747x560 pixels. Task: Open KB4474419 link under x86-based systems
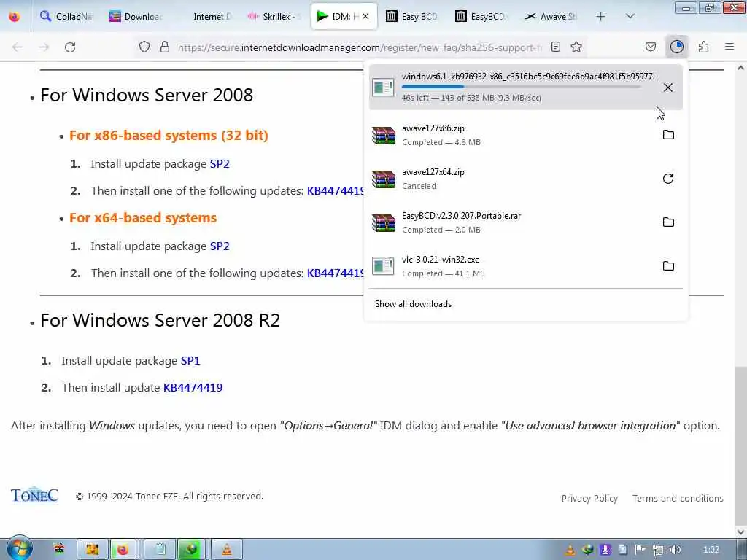(336, 191)
